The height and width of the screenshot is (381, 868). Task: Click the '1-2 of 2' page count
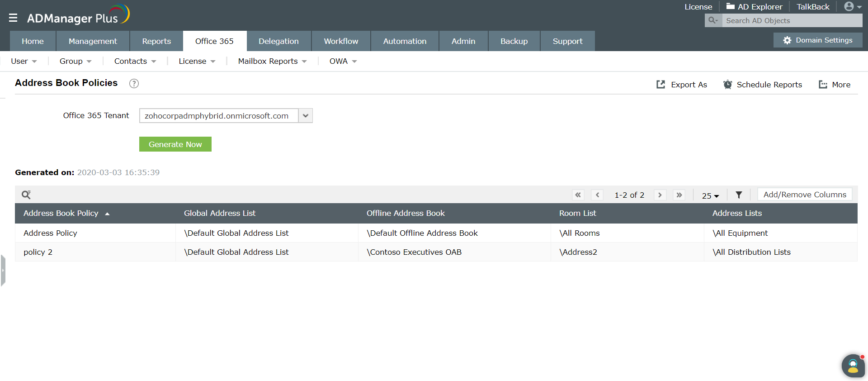click(629, 195)
